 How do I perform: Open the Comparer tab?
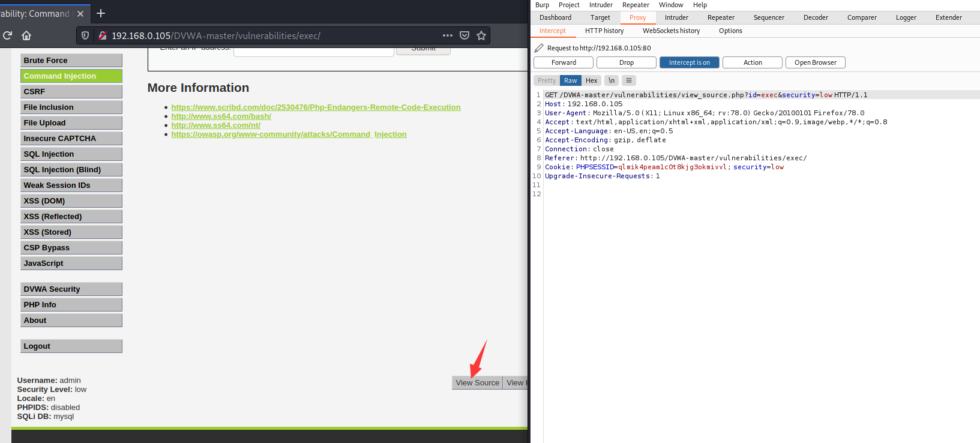point(862,17)
